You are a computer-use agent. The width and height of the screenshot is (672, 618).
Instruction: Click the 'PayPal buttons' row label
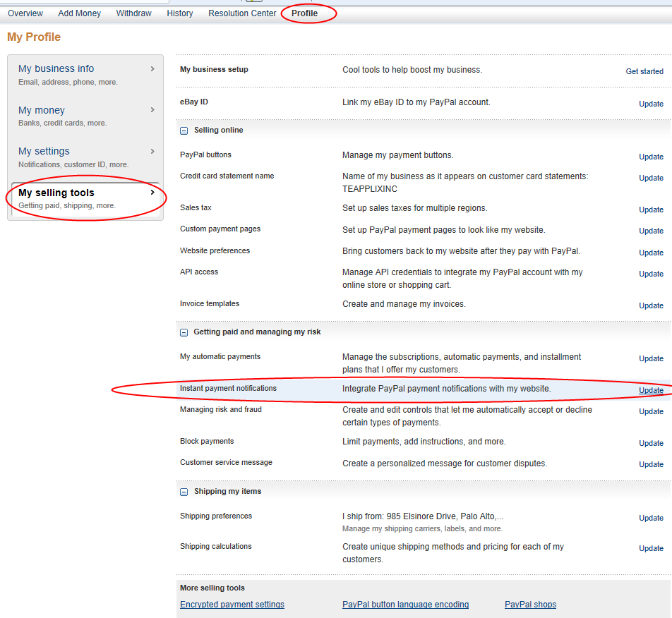tap(205, 155)
